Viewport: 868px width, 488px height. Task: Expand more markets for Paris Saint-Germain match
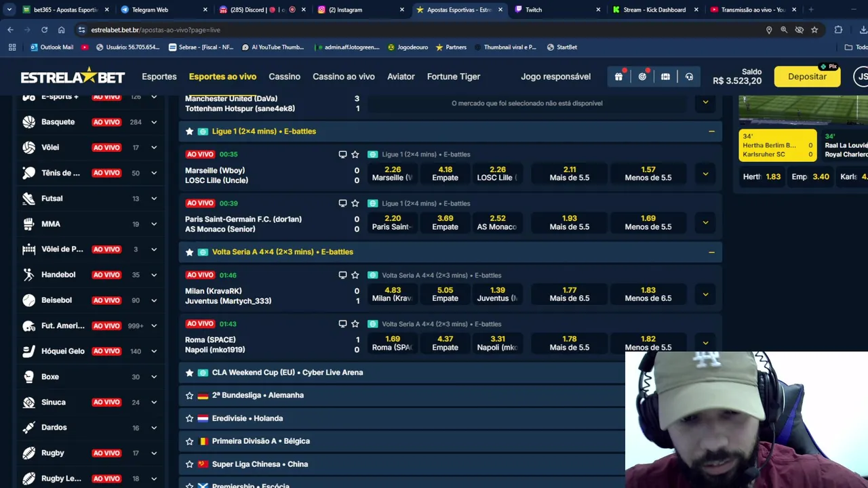tap(705, 222)
